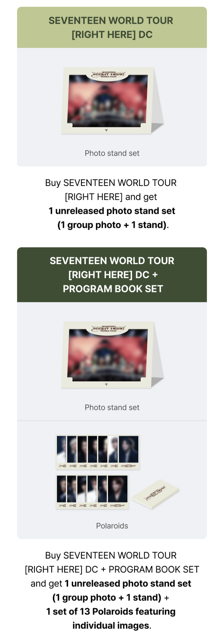The height and width of the screenshot is (644, 224).
Task: Click the olive RIGHT HERE DC header
Action: click(x=112, y=27)
